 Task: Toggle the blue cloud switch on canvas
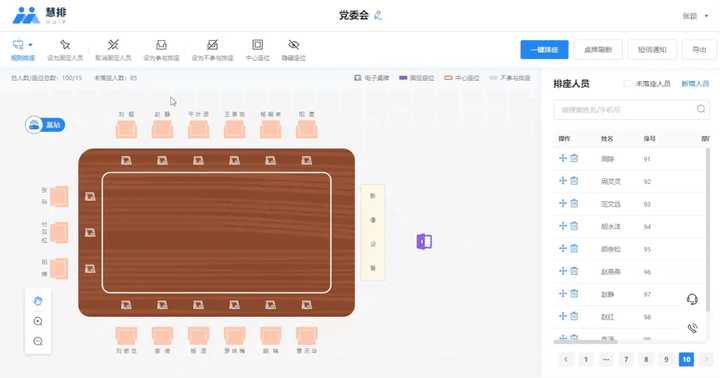tap(45, 125)
